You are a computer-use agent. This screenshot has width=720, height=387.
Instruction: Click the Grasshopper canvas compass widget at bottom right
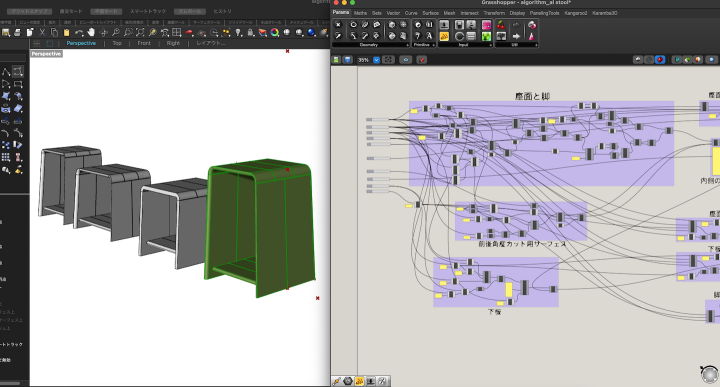tap(710, 374)
